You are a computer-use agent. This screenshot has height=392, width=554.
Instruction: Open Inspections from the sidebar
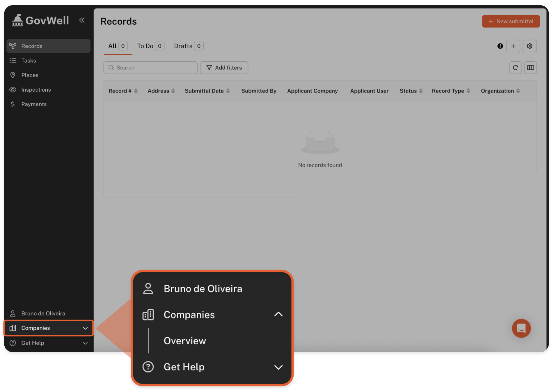36,90
